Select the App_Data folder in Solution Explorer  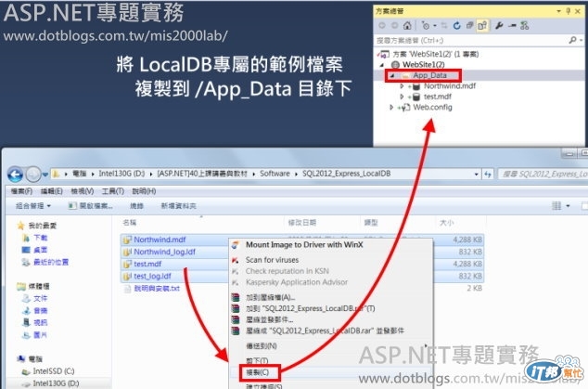(x=429, y=75)
